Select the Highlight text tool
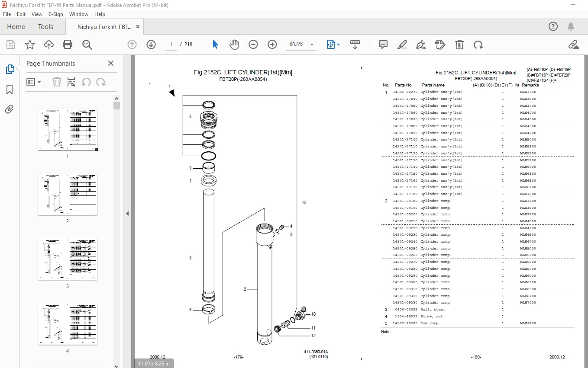This screenshot has height=368, width=588. (x=402, y=45)
